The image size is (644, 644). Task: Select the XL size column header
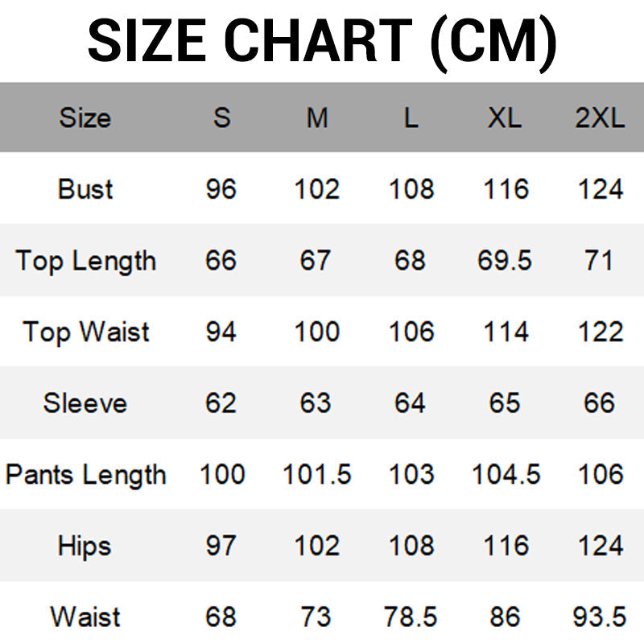pyautogui.click(x=505, y=118)
